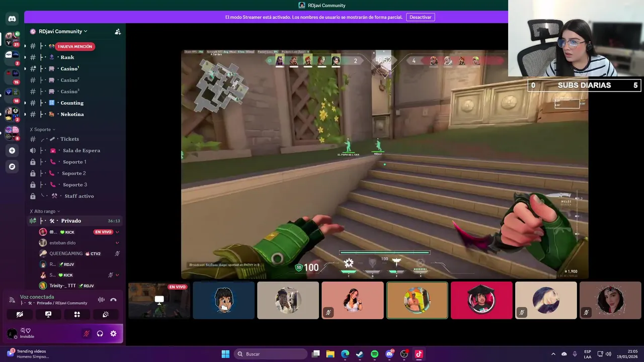Select the locked Soporte 1 channel
The width and height of the screenshot is (644, 362).
[x=74, y=162]
